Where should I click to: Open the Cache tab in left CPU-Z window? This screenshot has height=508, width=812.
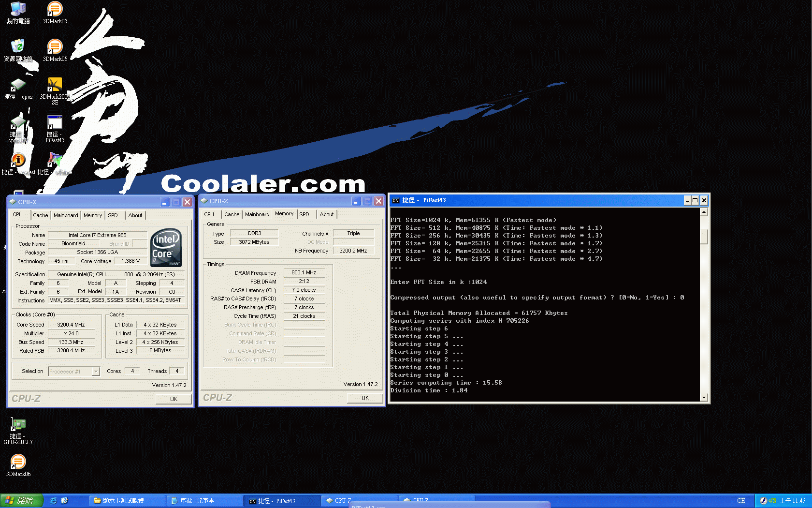click(41, 215)
